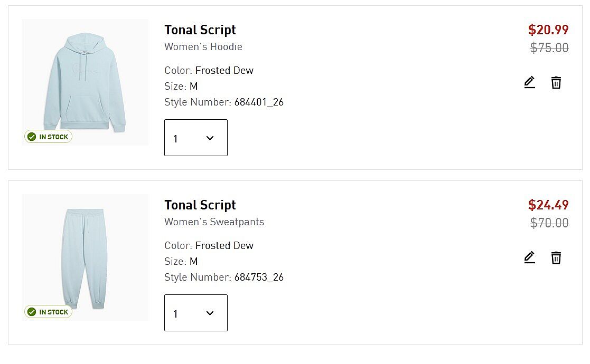The image size is (590, 364).
Task: Click the hoodie's green In Stock checkmark
Action: 32,137
